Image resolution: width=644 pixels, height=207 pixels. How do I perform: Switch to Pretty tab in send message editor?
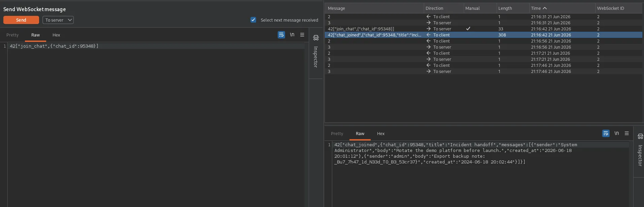pos(12,35)
